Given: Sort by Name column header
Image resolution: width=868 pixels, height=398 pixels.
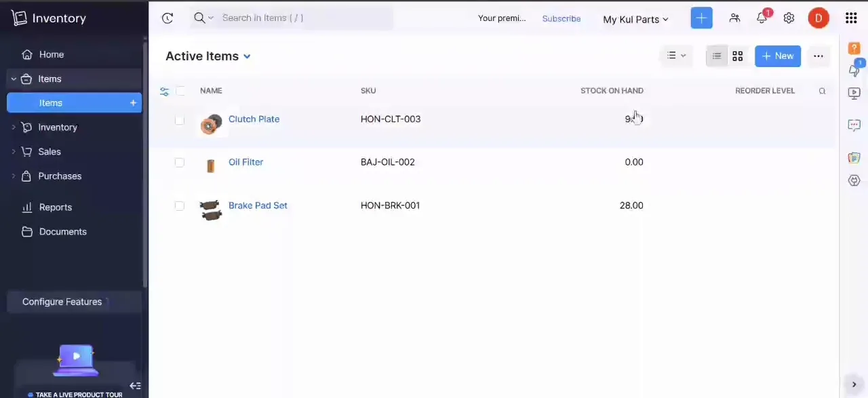Looking at the screenshot, I should pos(211,91).
